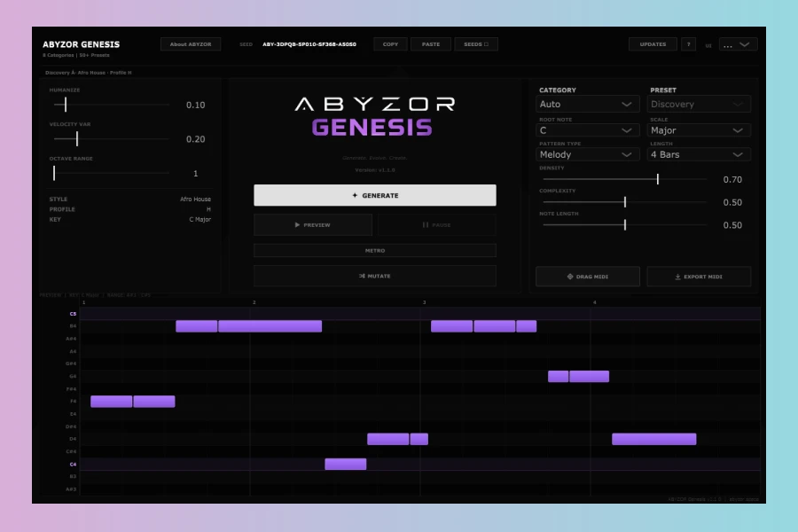Click EXPORT MIDI button

699,277
